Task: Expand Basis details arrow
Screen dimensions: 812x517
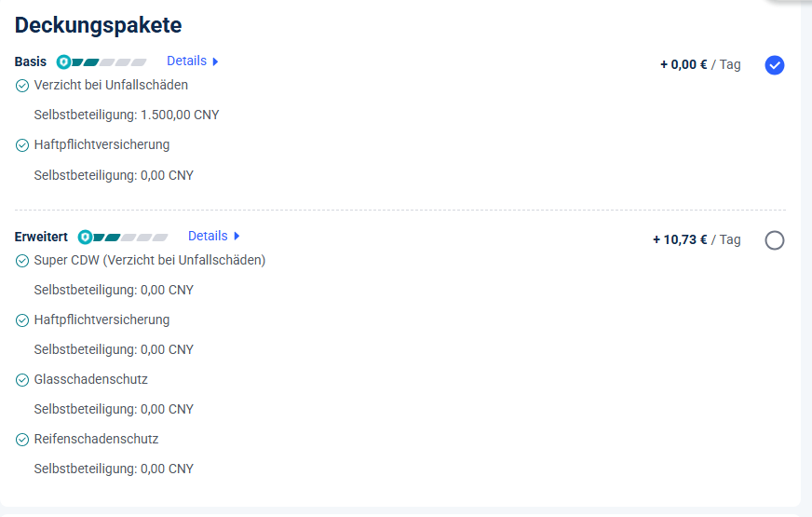Action: 215,61
